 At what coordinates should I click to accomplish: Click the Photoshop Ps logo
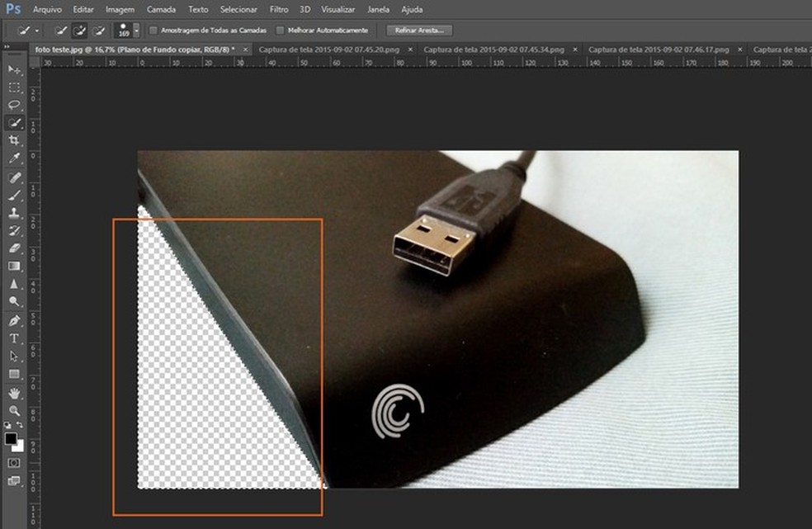[13, 9]
